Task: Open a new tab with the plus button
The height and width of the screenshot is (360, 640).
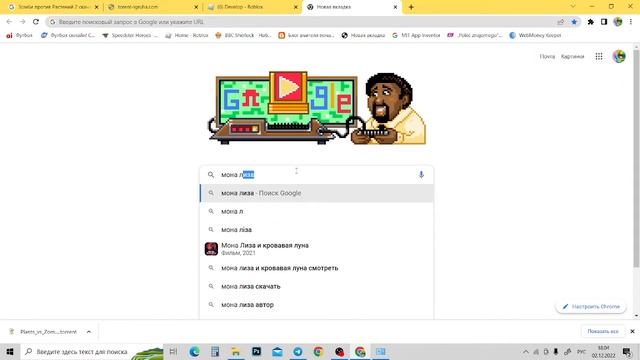Action: (x=411, y=7)
